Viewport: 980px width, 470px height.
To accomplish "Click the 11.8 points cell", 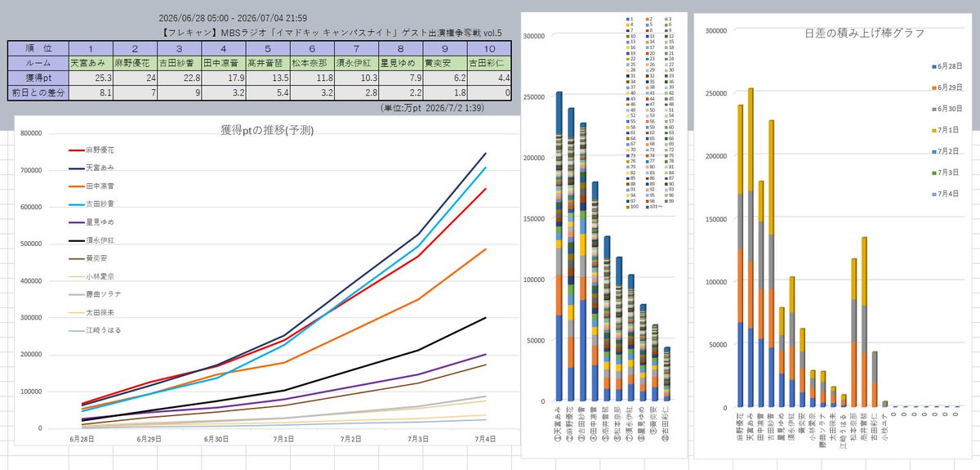I will [x=310, y=77].
